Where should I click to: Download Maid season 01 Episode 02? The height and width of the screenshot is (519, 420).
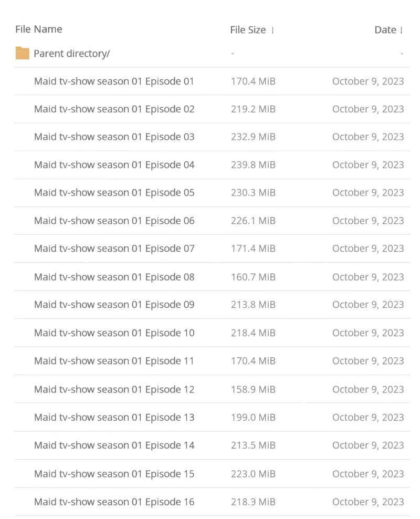(114, 109)
